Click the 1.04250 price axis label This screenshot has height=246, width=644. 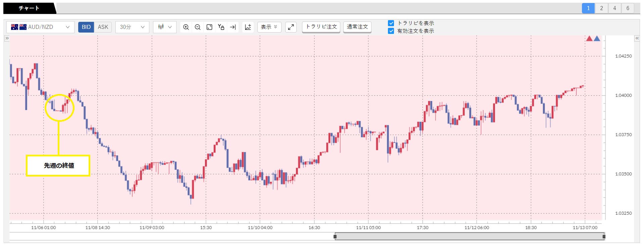623,56
